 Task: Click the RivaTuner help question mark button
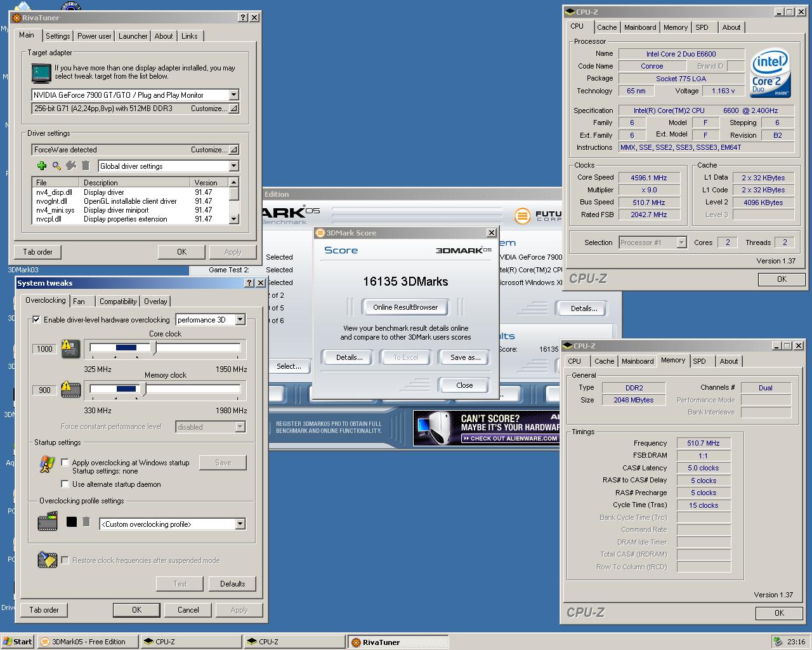click(243, 18)
